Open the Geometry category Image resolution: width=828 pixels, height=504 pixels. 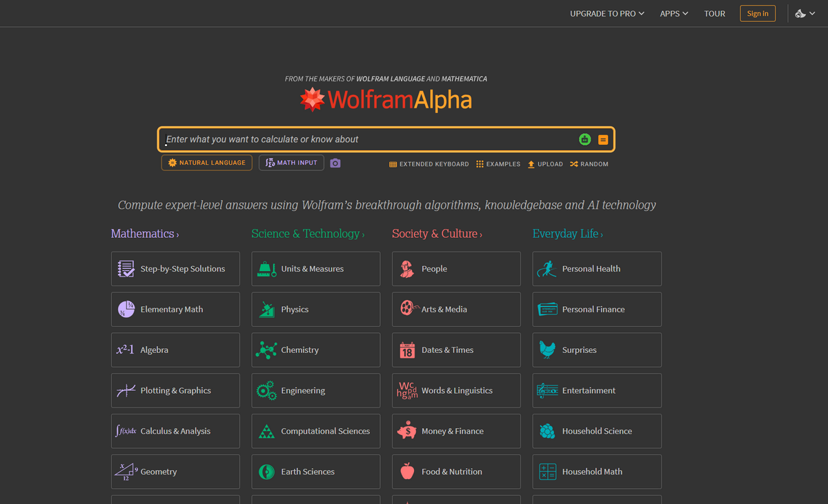click(x=175, y=472)
